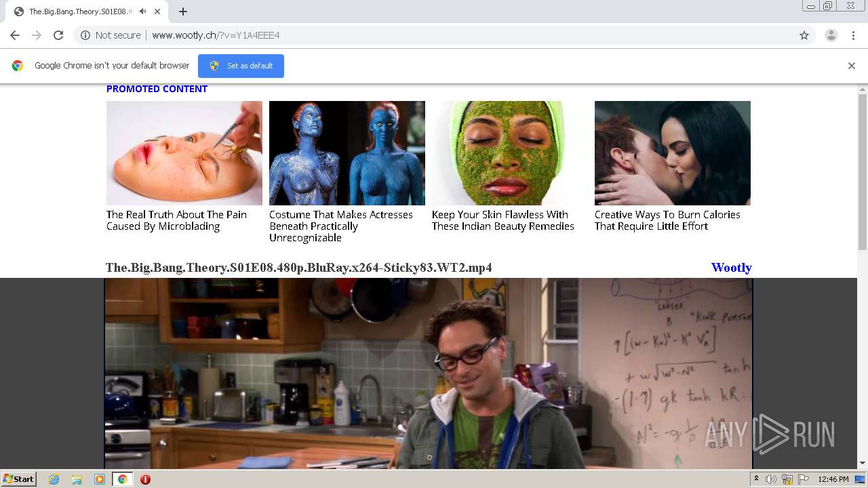Open 'Creative Ways To Burn Calories' link
Viewport: 868px width, 488px height.
(x=667, y=220)
